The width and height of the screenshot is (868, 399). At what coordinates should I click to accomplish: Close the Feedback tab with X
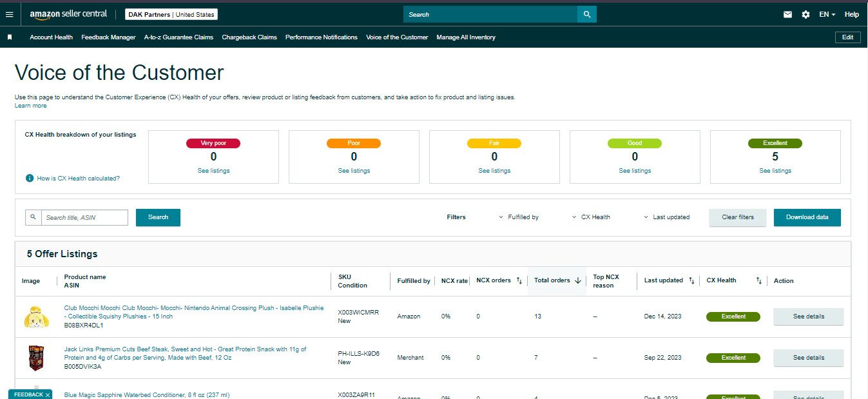(48, 394)
